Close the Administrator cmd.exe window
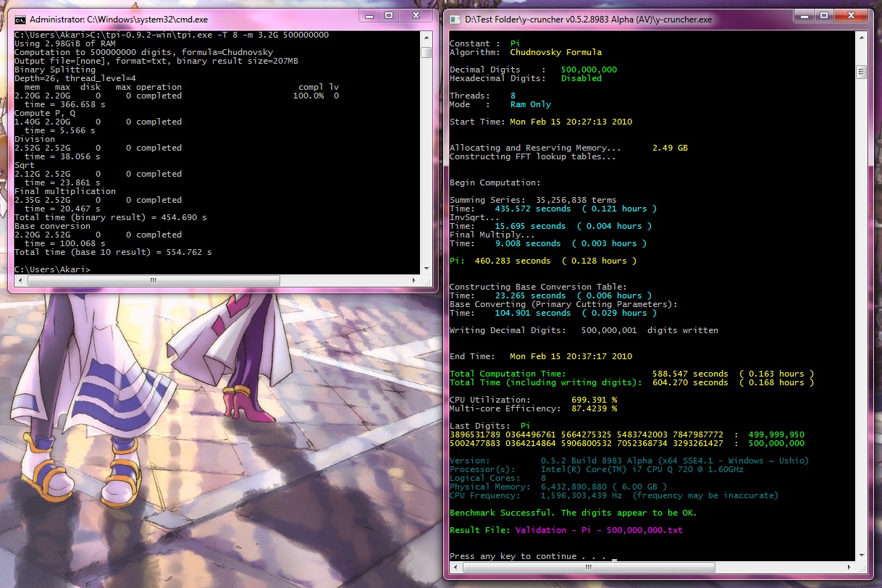 pos(416,15)
